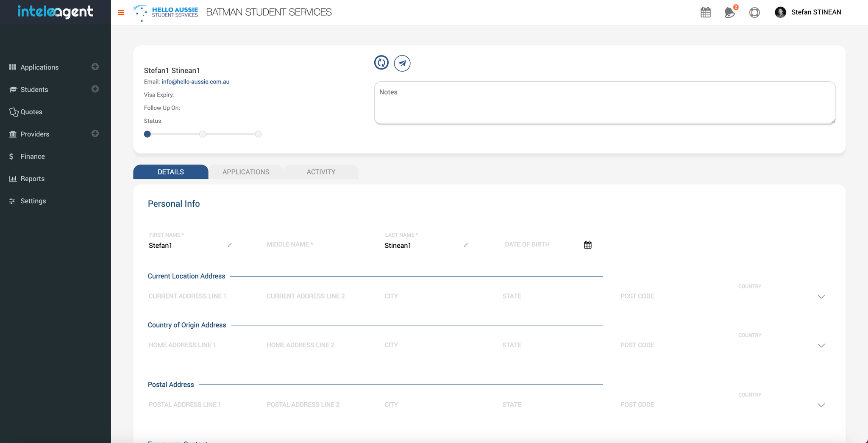
Task: Expand Country of Origin Country dropdown
Action: tap(821, 346)
